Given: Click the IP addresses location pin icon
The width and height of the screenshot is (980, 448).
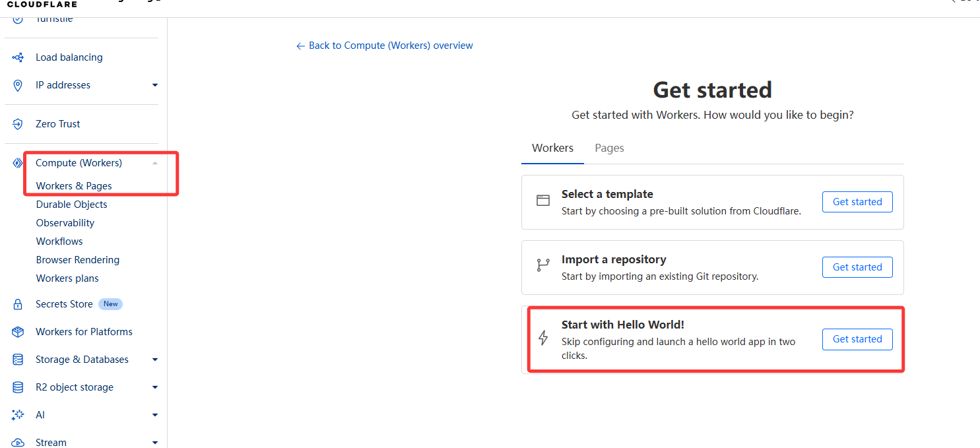Looking at the screenshot, I should click(18, 85).
